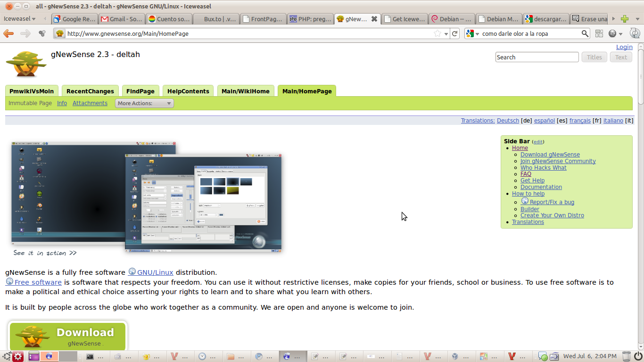Click the Login link
Image resolution: width=644 pixels, height=362 pixels.
click(624, 47)
